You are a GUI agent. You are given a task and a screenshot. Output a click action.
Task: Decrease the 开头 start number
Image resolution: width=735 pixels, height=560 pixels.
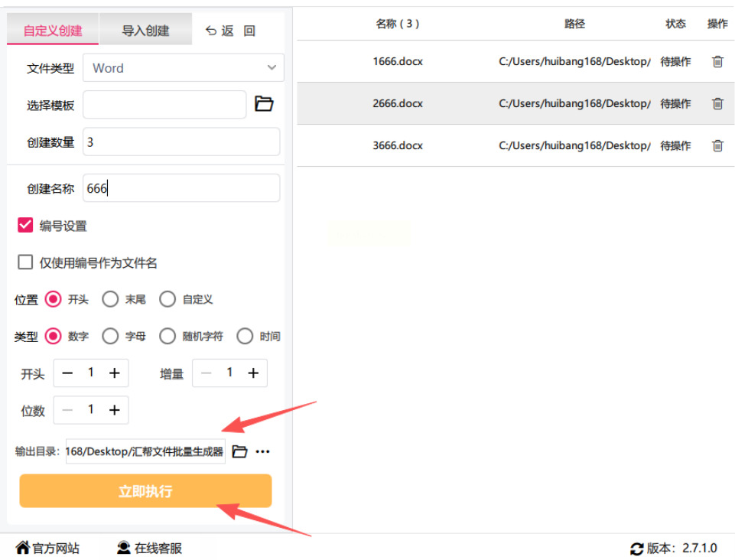[x=67, y=373]
